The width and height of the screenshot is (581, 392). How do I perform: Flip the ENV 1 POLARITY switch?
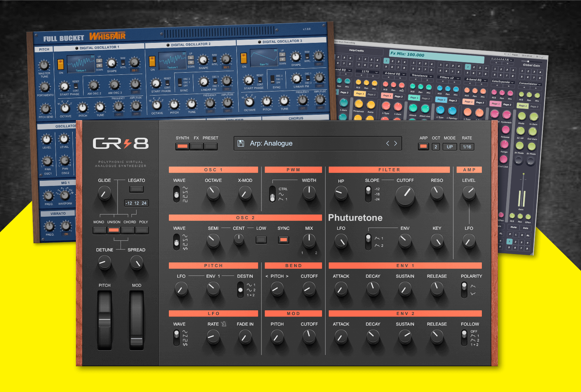(464, 290)
